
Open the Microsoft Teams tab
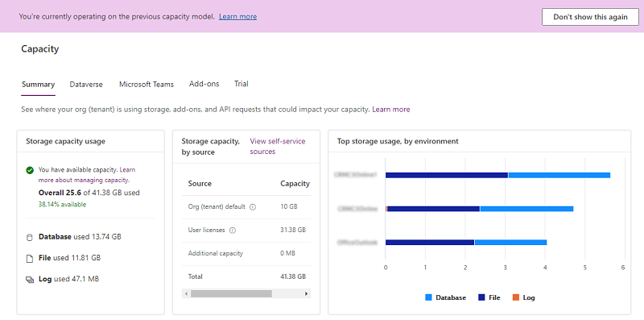pyautogui.click(x=147, y=85)
